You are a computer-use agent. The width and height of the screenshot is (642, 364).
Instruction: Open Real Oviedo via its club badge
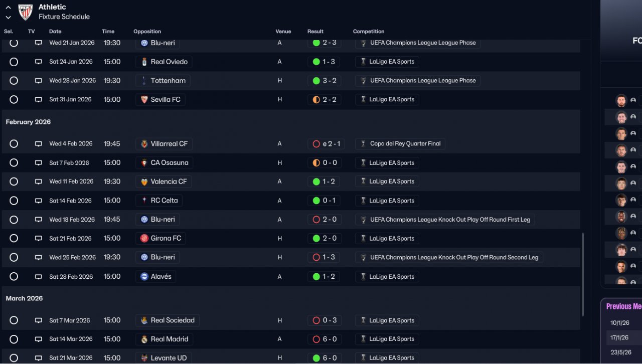(x=144, y=62)
